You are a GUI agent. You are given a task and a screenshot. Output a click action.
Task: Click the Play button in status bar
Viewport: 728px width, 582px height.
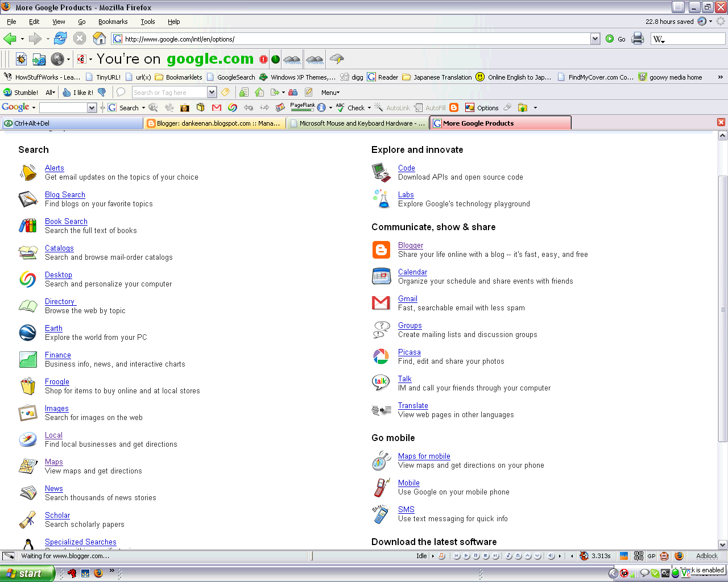tap(466, 556)
